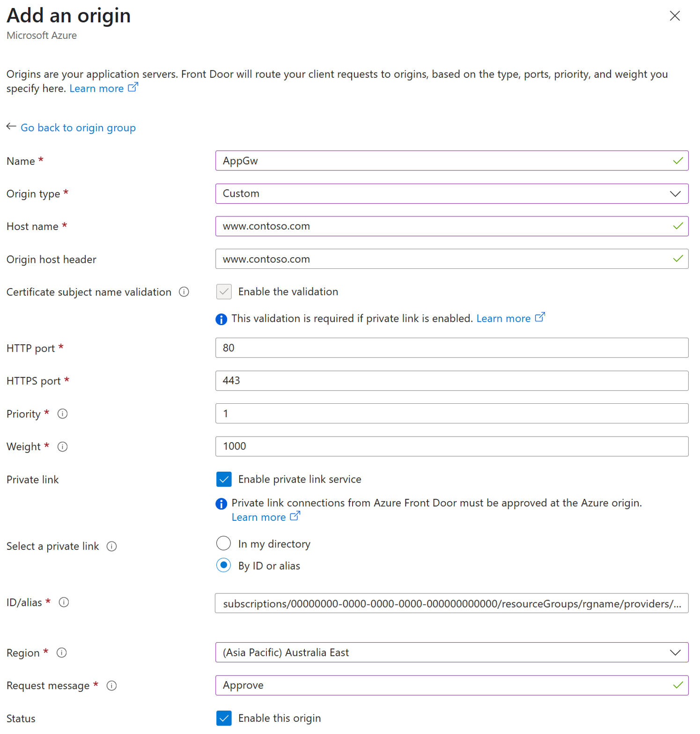Screen dimensions: 700x734
Task: Open Go back to origin group link
Action: click(x=78, y=128)
